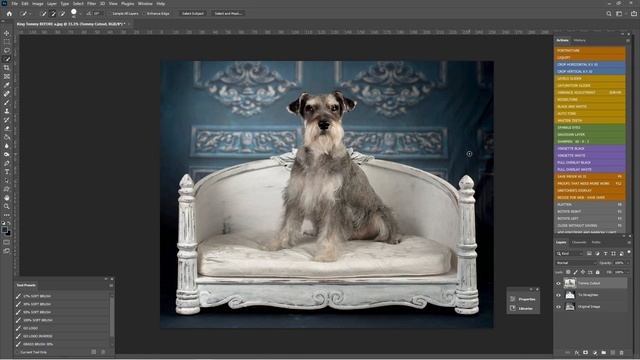Select the Zoom tool

[7, 206]
